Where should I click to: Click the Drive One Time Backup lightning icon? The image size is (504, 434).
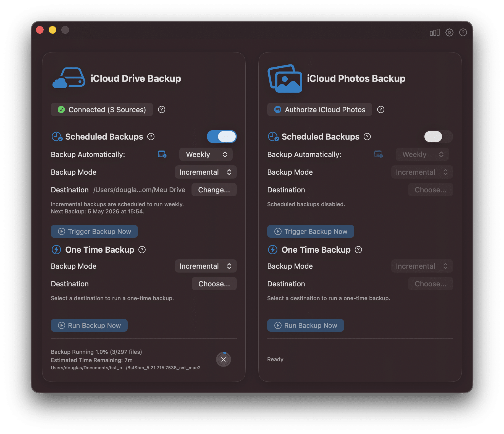click(56, 250)
